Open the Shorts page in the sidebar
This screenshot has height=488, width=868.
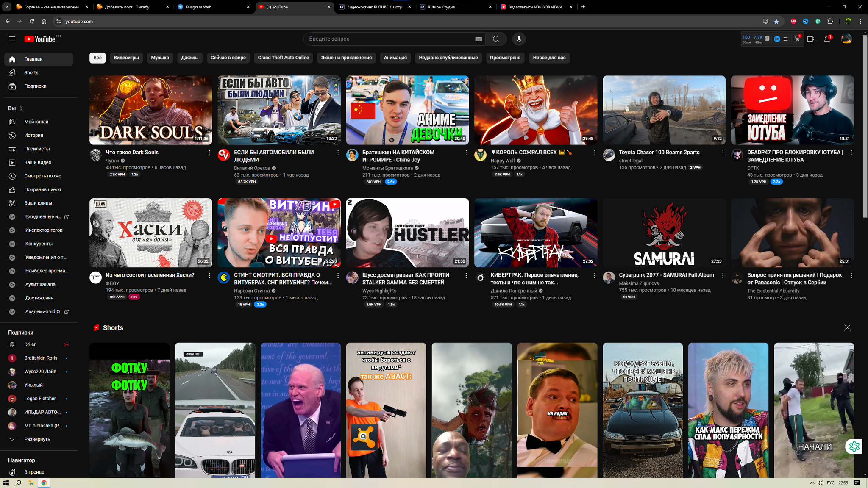pyautogui.click(x=31, y=72)
